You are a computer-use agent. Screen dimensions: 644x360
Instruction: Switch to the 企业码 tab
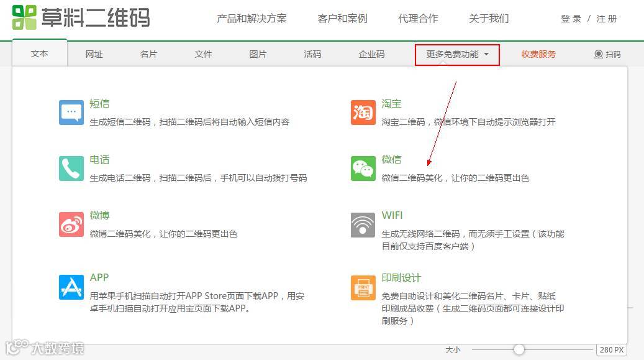click(372, 54)
